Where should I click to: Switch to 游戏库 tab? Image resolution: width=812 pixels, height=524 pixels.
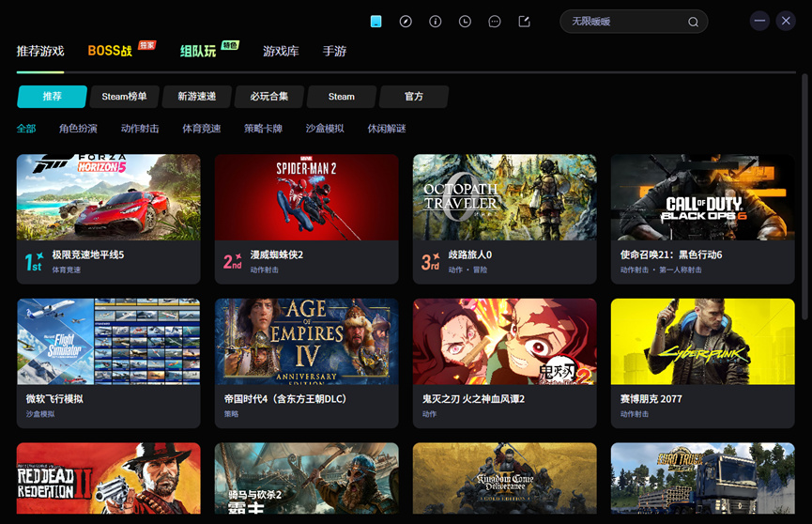click(281, 51)
